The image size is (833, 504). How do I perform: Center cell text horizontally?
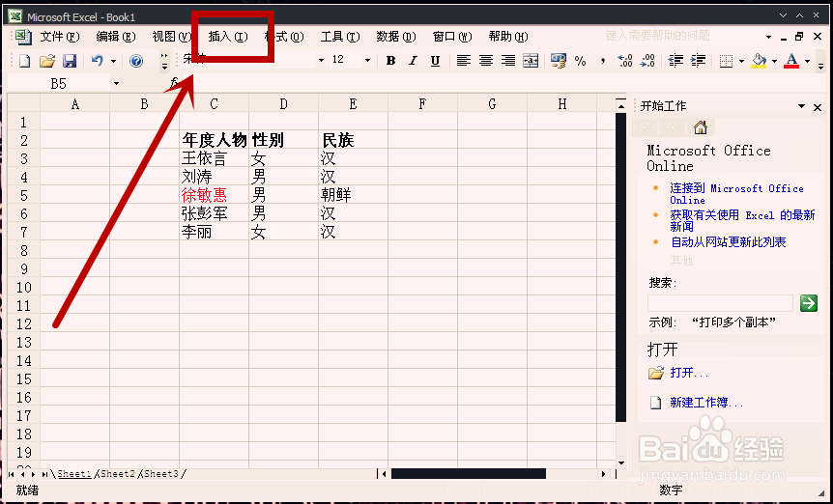(x=485, y=61)
